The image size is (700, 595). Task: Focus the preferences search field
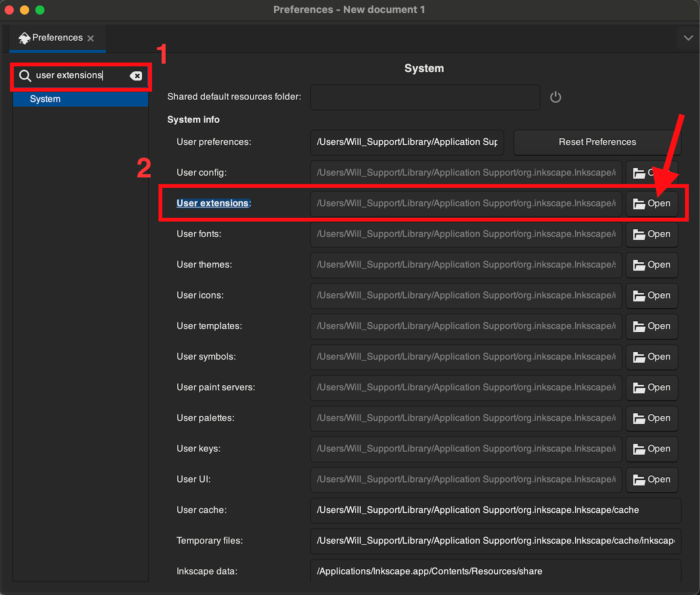(81, 76)
